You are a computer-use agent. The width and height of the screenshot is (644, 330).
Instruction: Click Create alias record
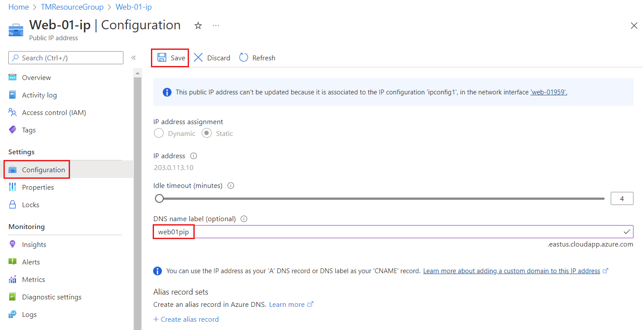tap(186, 319)
